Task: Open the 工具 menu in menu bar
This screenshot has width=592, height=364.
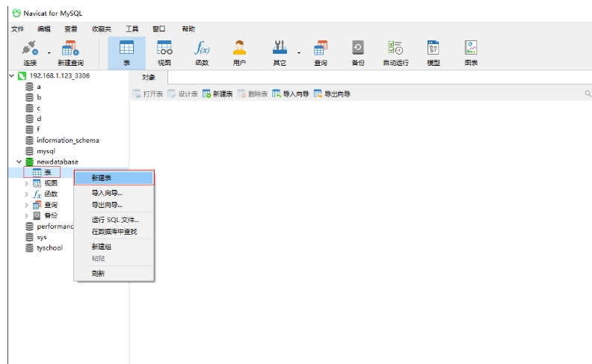Action: (132, 29)
